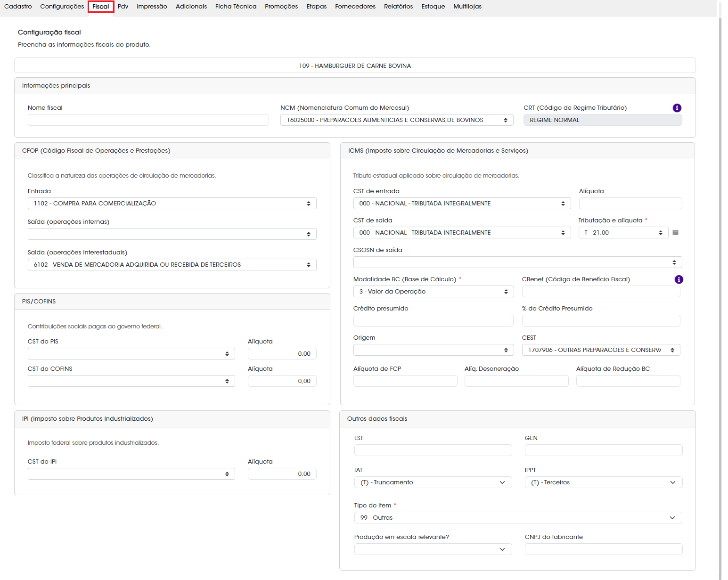
Task: Expand the CFOP Entrada dropdown
Action: point(172,204)
